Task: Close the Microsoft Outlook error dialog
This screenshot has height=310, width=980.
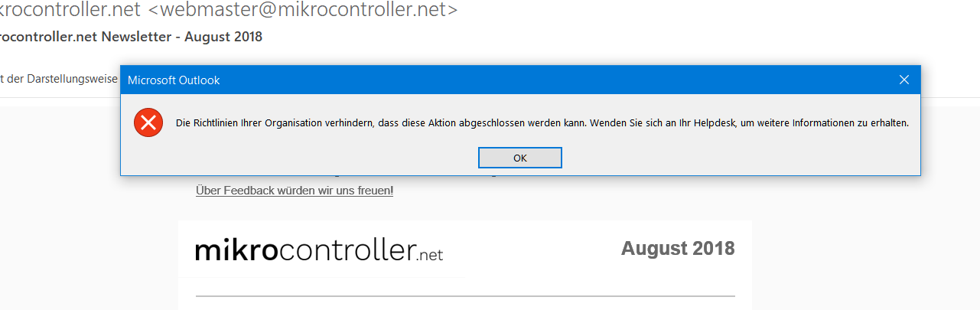Action: (903, 80)
